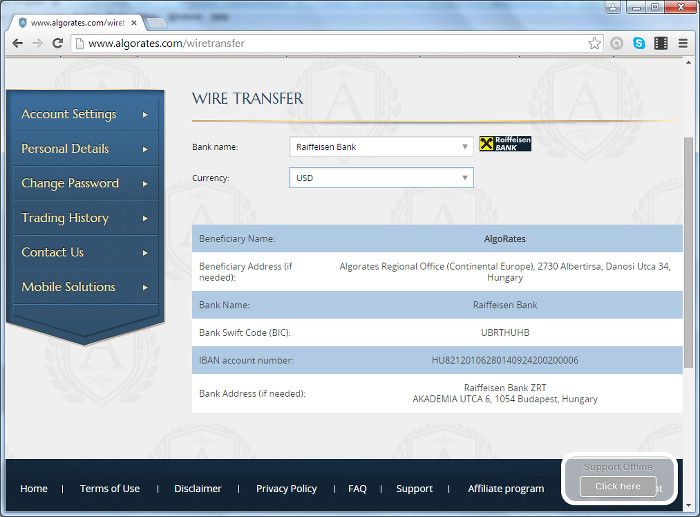This screenshot has height=517, width=700.
Task: Open Personal Details in the sidebar
Action: tap(83, 149)
